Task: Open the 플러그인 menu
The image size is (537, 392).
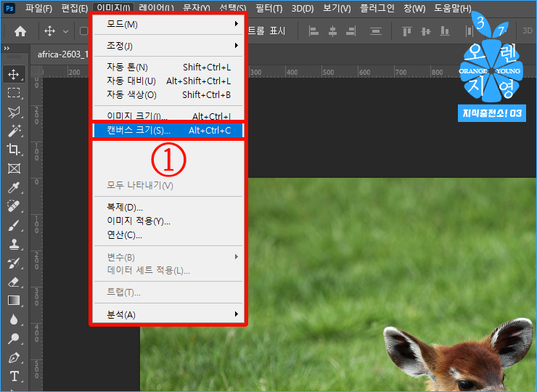Action: [377, 8]
